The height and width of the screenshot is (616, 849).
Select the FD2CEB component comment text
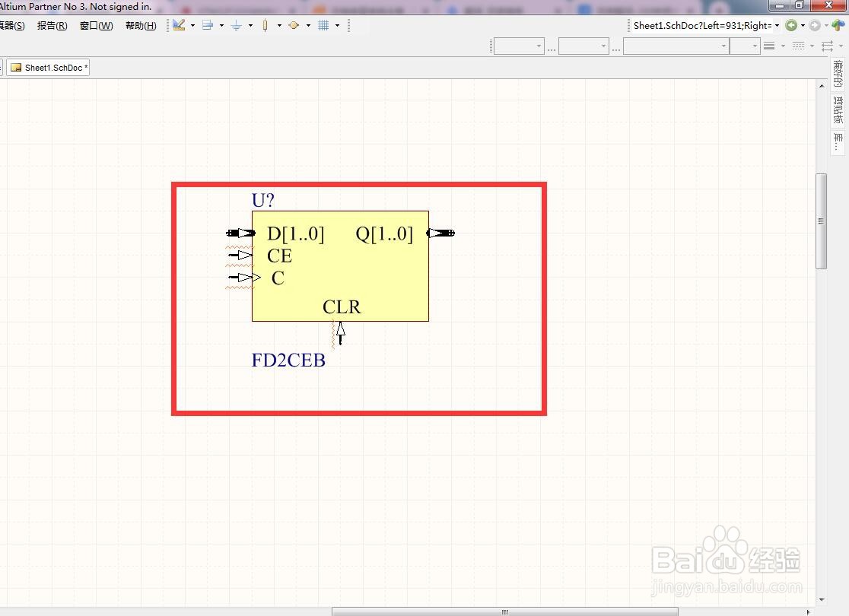click(x=288, y=360)
